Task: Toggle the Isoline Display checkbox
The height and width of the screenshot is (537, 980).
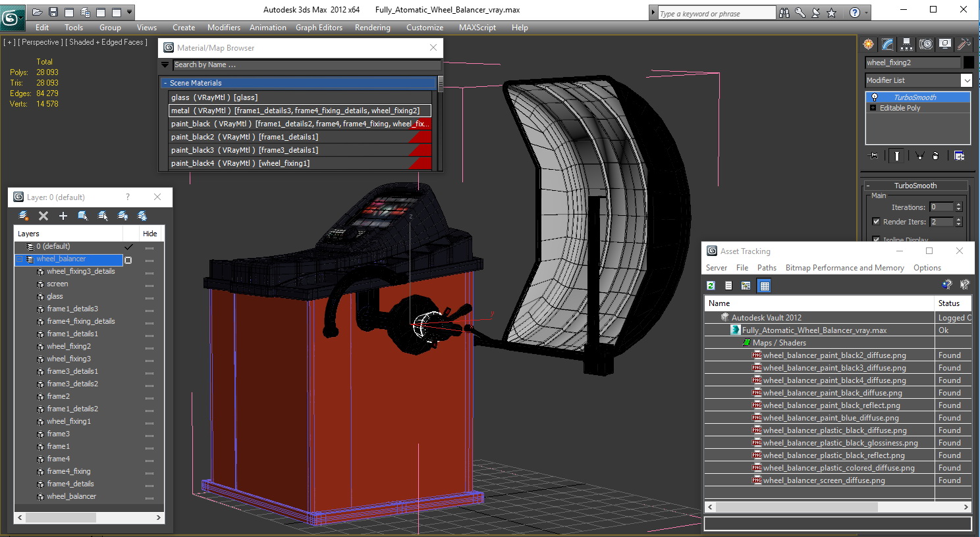Action: click(876, 239)
